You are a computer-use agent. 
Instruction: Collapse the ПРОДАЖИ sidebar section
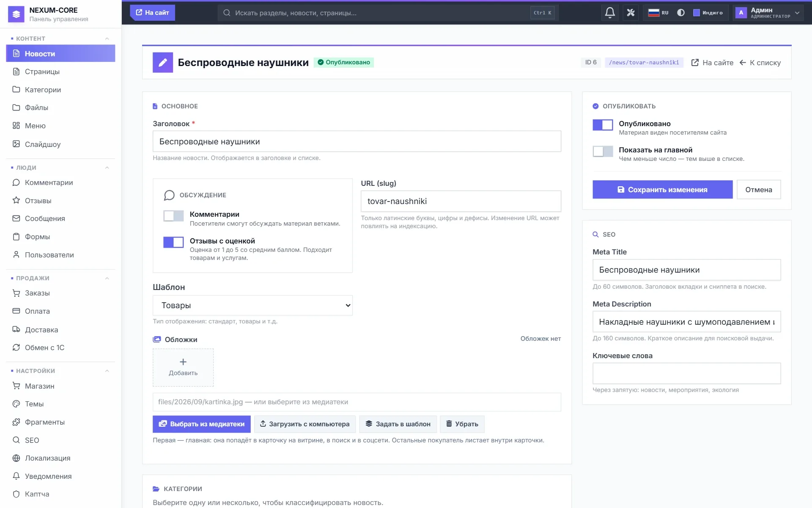pos(107,278)
